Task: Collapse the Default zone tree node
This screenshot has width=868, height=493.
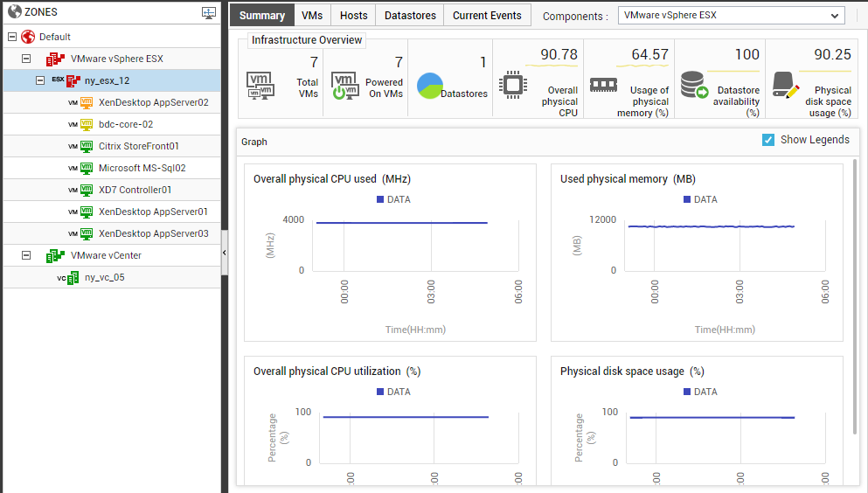Action: 12,37
